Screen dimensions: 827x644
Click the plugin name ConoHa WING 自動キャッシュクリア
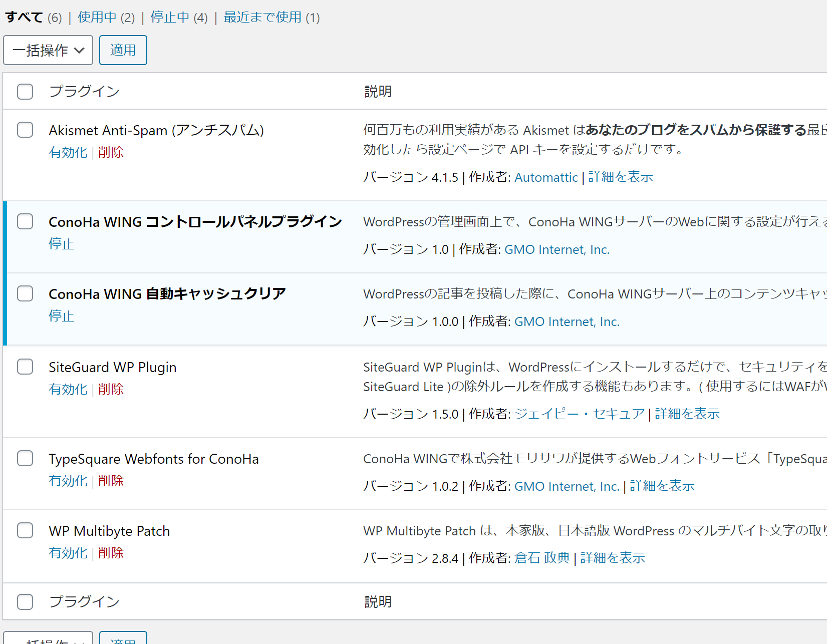coord(167,294)
